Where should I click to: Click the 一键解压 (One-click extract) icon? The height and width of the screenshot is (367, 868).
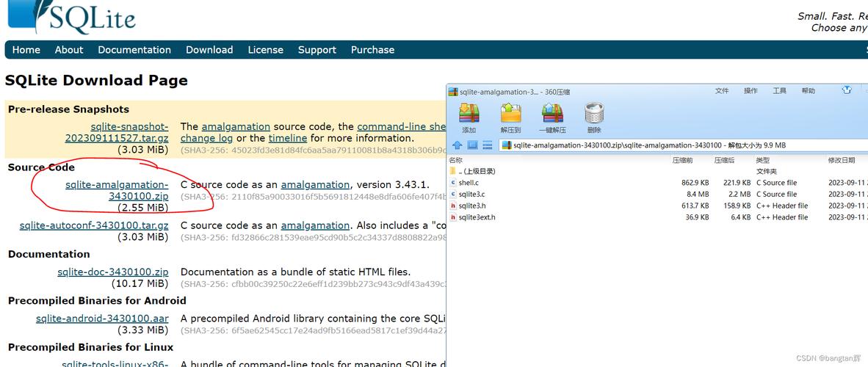(x=552, y=113)
